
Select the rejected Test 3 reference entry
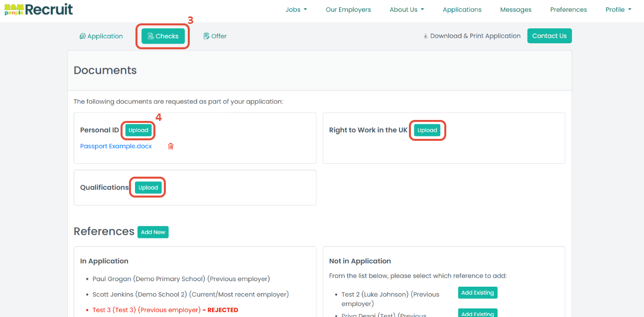165,310
